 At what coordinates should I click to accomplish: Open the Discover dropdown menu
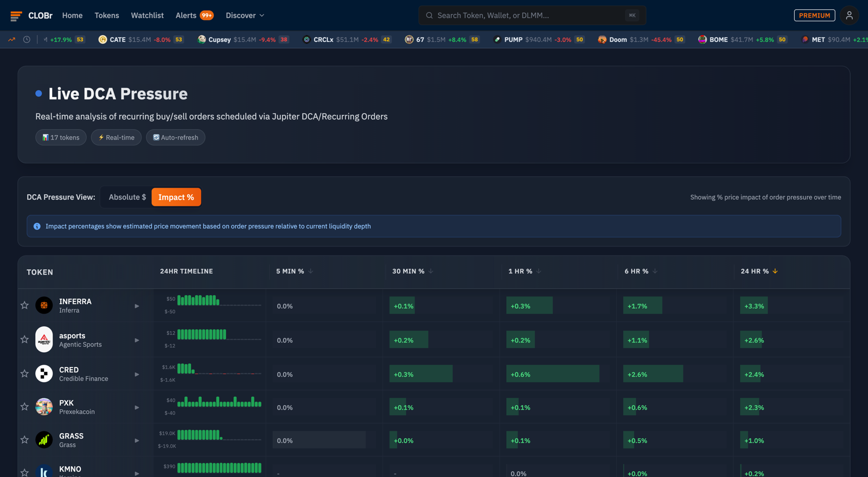pyautogui.click(x=245, y=15)
